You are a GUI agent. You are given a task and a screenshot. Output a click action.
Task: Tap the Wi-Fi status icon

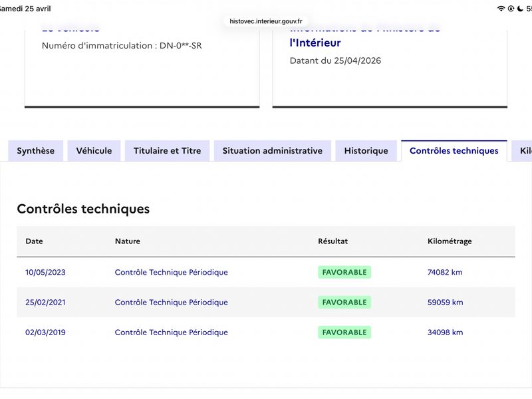coord(501,9)
